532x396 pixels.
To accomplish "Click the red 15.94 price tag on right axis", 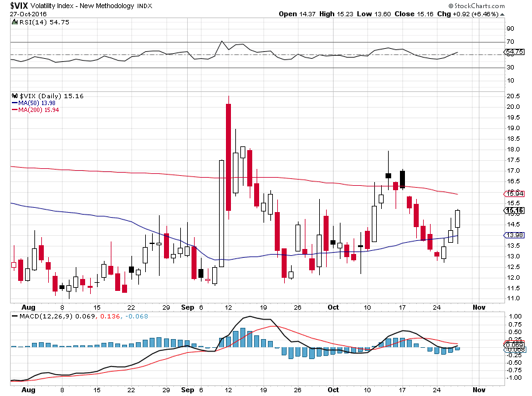I will pyautogui.click(x=514, y=193).
